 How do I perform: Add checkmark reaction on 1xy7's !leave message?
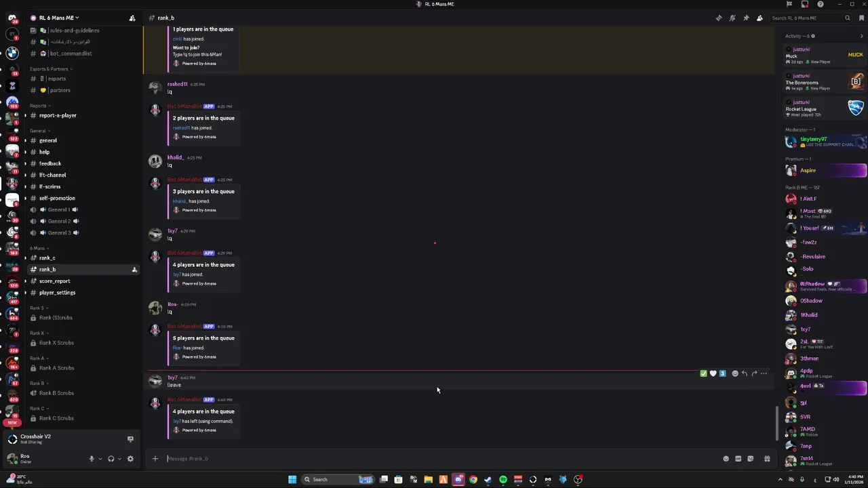(703, 373)
